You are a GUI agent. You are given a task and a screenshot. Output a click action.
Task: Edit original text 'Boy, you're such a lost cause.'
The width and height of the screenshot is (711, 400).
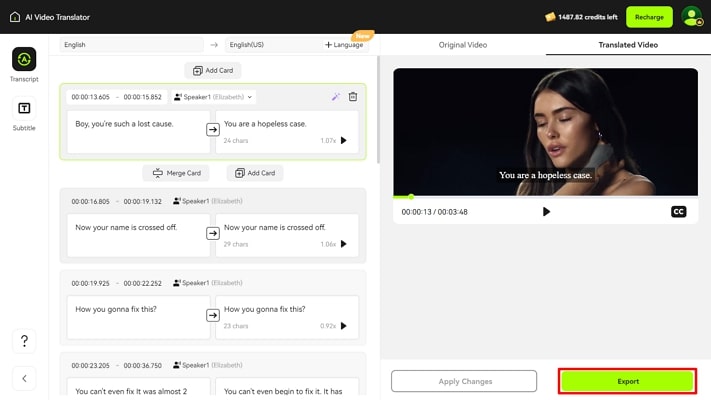pyautogui.click(x=138, y=132)
